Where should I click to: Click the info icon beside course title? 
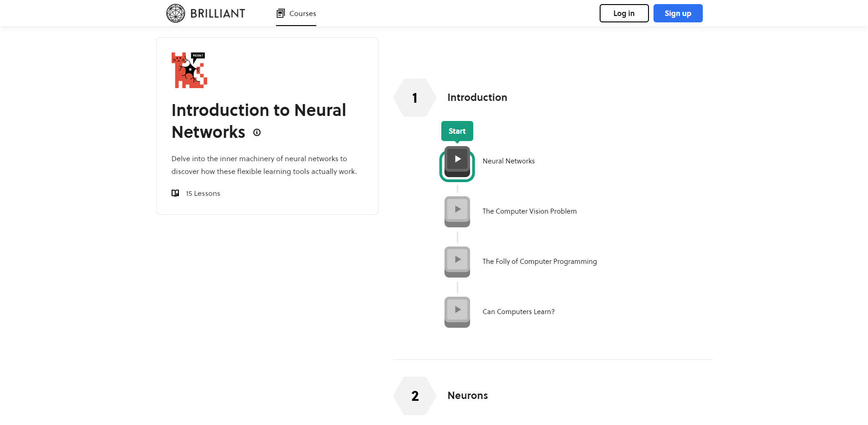click(x=257, y=132)
